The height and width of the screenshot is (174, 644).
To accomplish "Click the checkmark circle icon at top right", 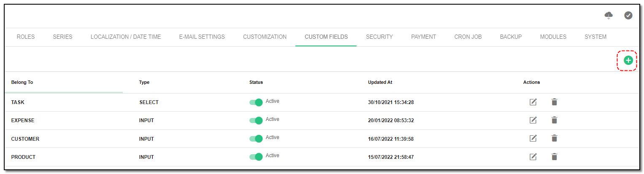I will click(x=628, y=15).
